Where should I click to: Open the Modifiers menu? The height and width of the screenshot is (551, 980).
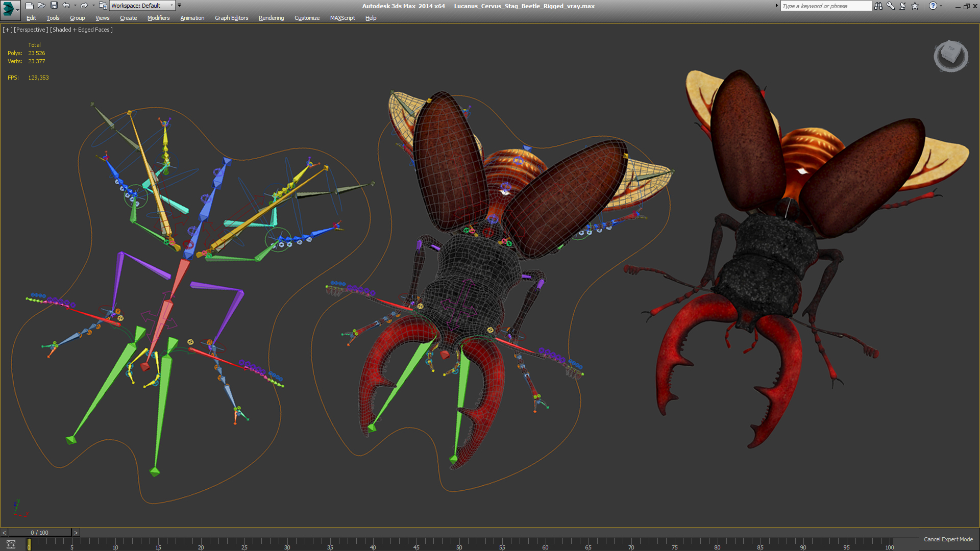click(x=159, y=18)
